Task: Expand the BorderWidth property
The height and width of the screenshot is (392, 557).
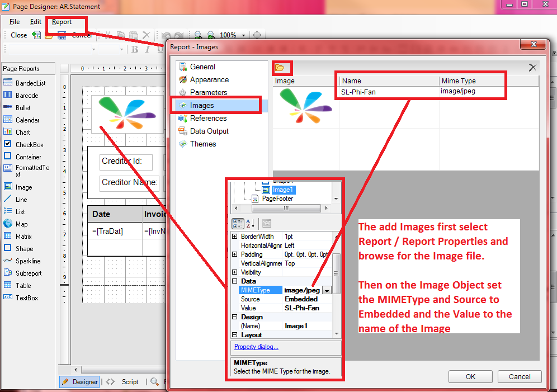Action: [234, 237]
